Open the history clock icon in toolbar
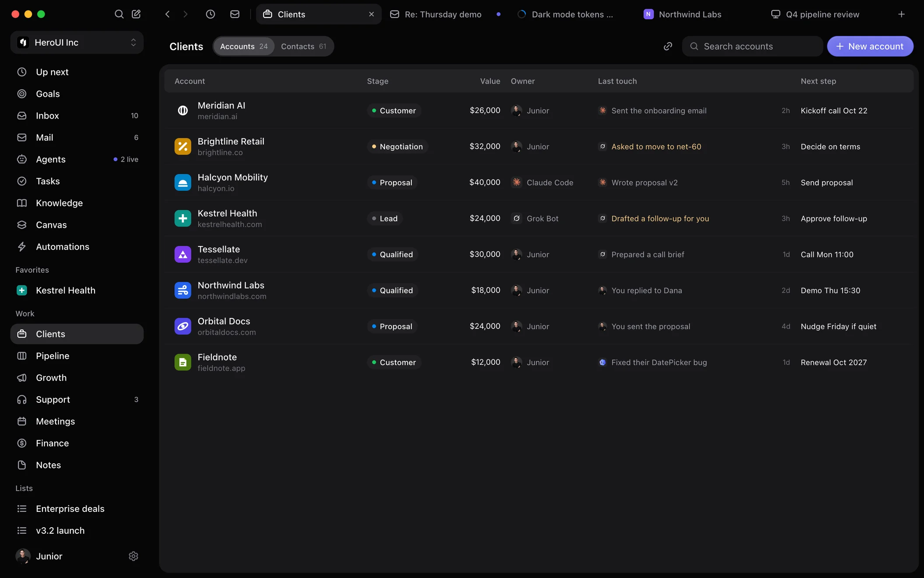The height and width of the screenshot is (578, 924). (210, 14)
